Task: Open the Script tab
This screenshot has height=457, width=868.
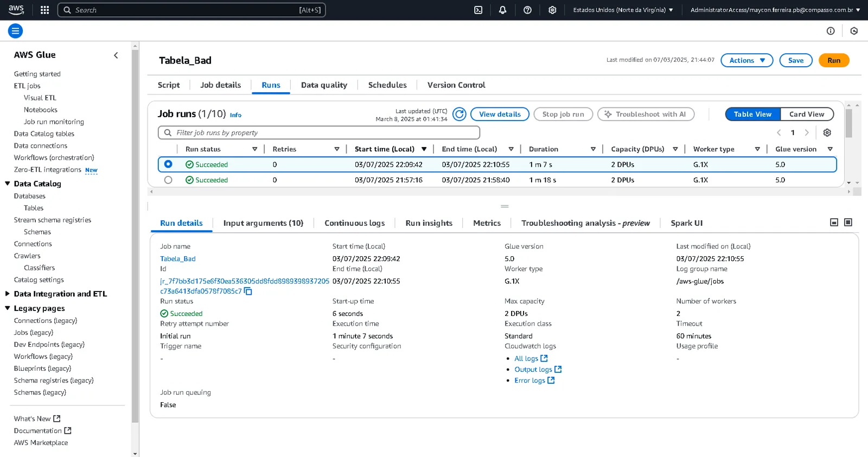Action: [x=169, y=85]
